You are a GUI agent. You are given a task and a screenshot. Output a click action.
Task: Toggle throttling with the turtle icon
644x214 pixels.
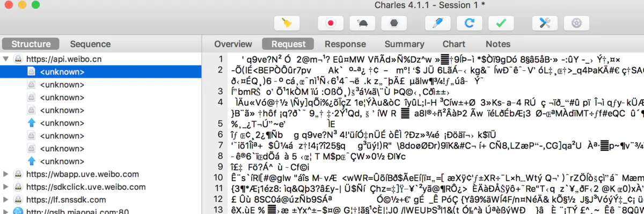[x=362, y=23]
